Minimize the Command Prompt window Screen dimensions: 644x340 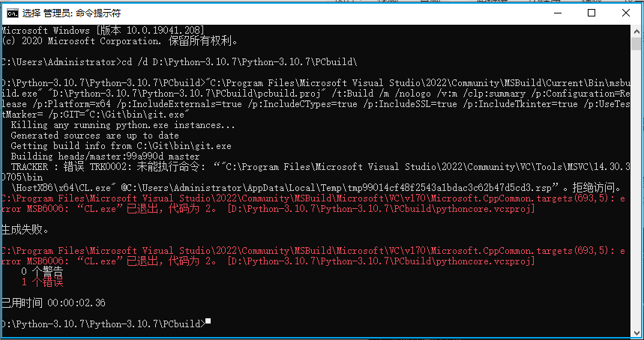(x=557, y=13)
